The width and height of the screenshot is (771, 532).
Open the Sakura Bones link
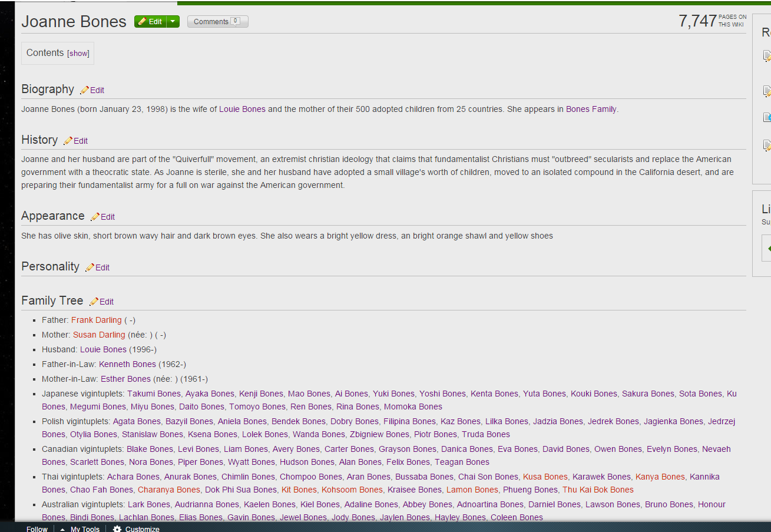pyautogui.click(x=648, y=394)
